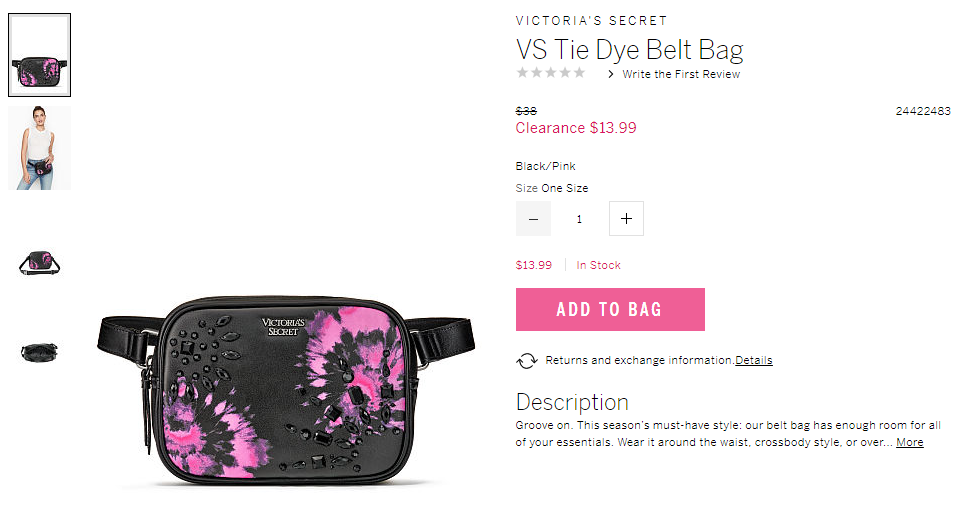Click the Victoria's Secret brand label
The image size is (962, 518).
(x=591, y=21)
